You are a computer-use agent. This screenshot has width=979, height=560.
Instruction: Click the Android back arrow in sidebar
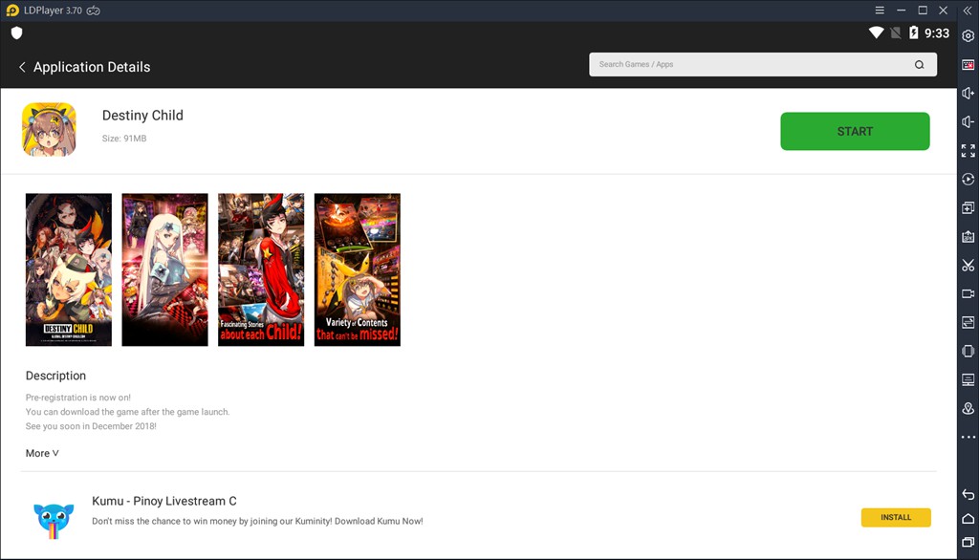tap(968, 494)
